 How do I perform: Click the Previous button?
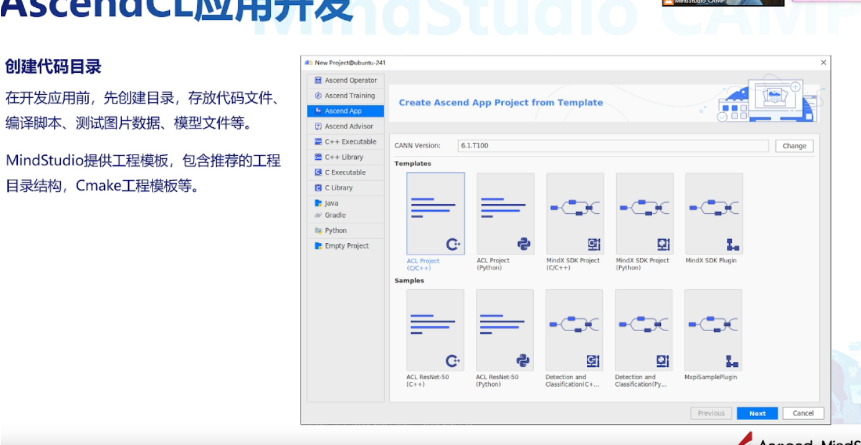pos(711,413)
